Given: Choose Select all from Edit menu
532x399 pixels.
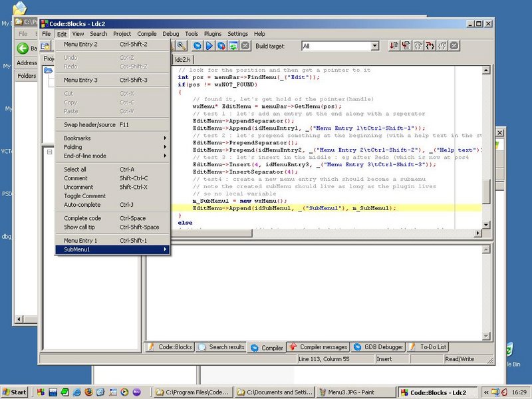Looking at the screenshot, I should [x=112, y=170].
